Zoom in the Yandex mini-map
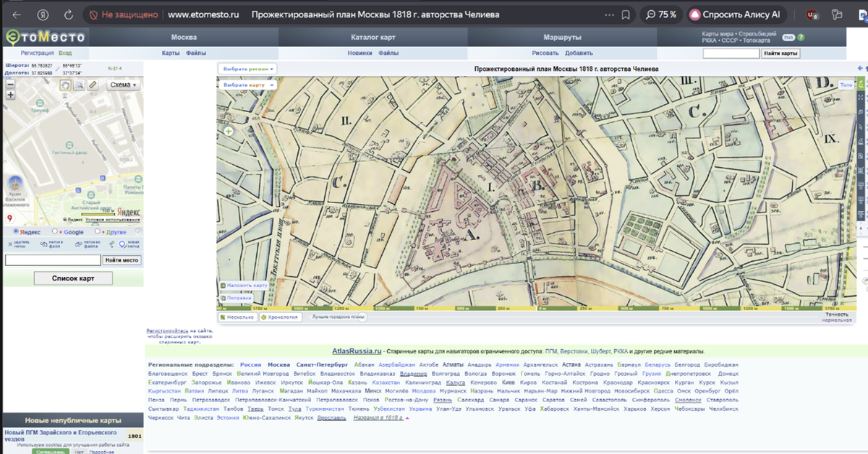The width and height of the screenshot is (868, 454). pos(10,95)
